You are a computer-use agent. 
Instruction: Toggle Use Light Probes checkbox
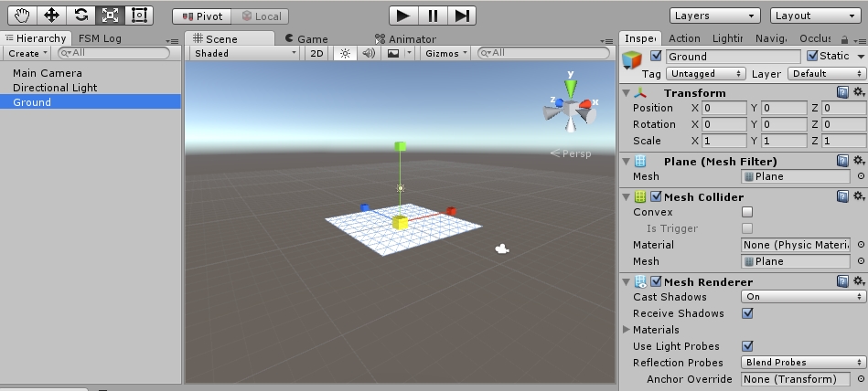(x=747, y=346)
